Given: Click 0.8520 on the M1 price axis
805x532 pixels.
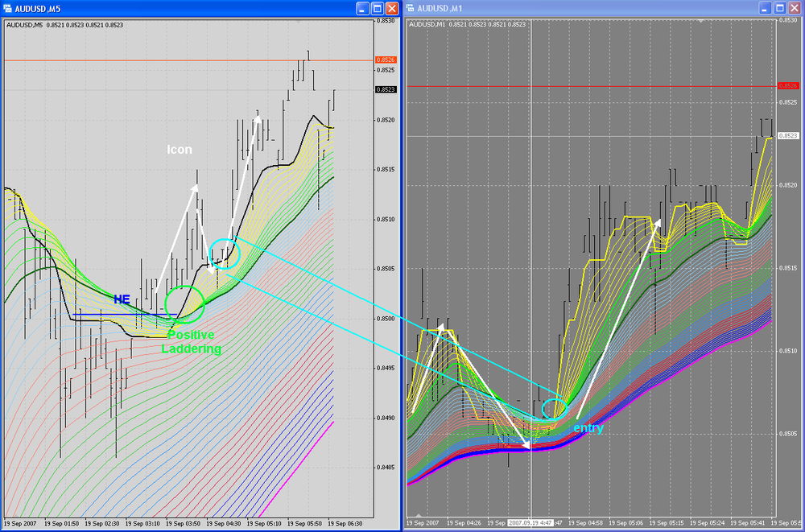Looking at the screenshot, I should coord(788,185).
